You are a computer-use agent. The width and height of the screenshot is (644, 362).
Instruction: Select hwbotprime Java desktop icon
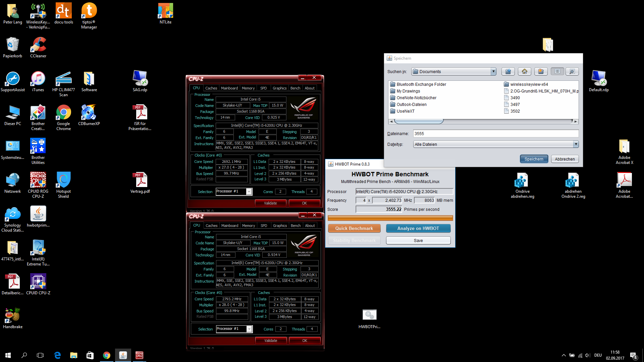pos(38,217)
